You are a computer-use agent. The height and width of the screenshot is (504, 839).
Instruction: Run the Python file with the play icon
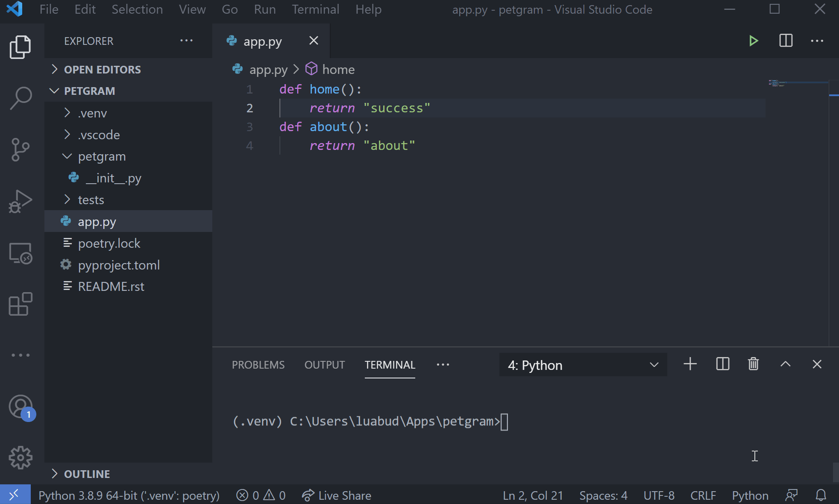(754, 41)
